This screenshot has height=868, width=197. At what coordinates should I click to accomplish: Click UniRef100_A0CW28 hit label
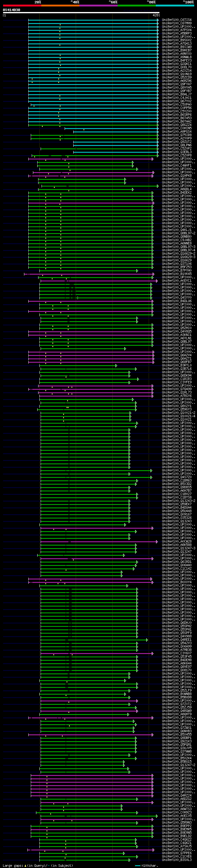(x=177, y=542)
